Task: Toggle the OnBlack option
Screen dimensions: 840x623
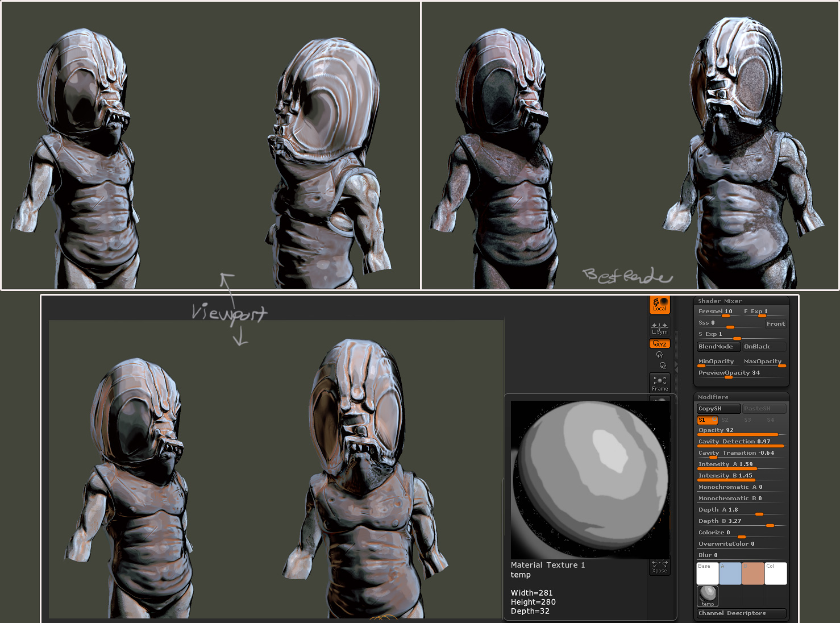Action: tap(764, 346)
